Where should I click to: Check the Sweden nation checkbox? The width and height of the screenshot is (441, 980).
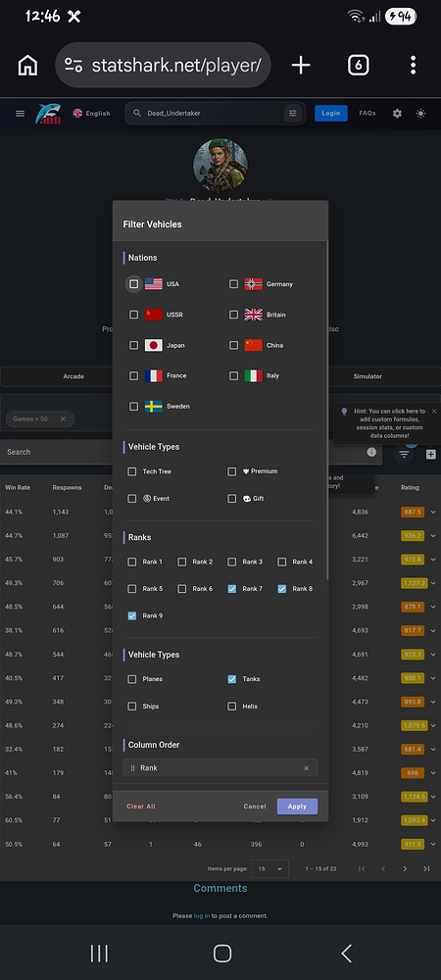133,407
